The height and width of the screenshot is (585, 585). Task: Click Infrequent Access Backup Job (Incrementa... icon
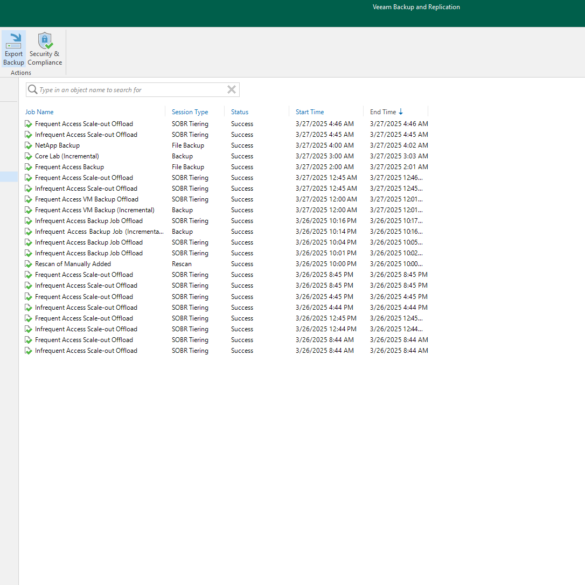(28, 232)
